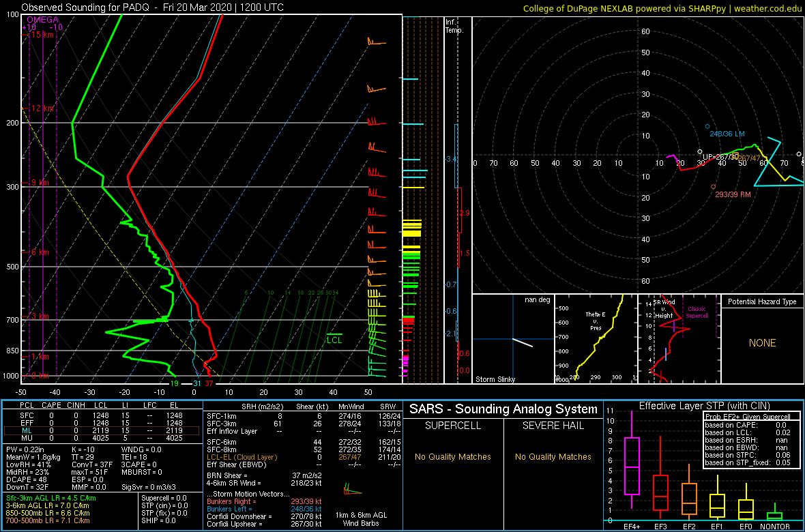Click the Sfc-3km AGL LR lapse rate
805x532 pixels.
point(51,498)
